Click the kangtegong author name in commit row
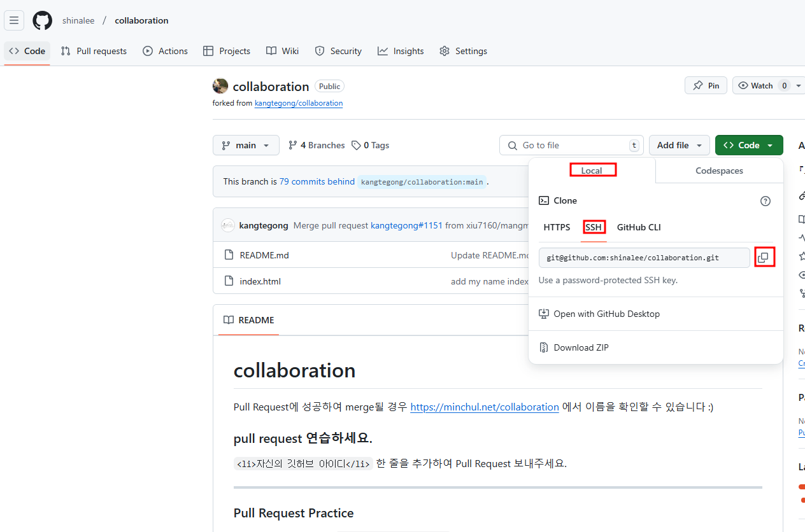The height and width of the screenshot is (532, 805). pos(264,225)
